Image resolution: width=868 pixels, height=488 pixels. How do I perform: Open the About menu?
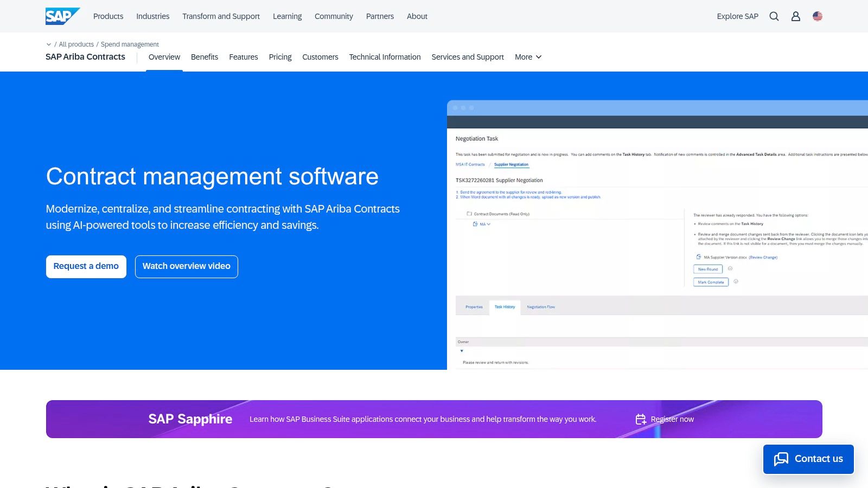417,16
